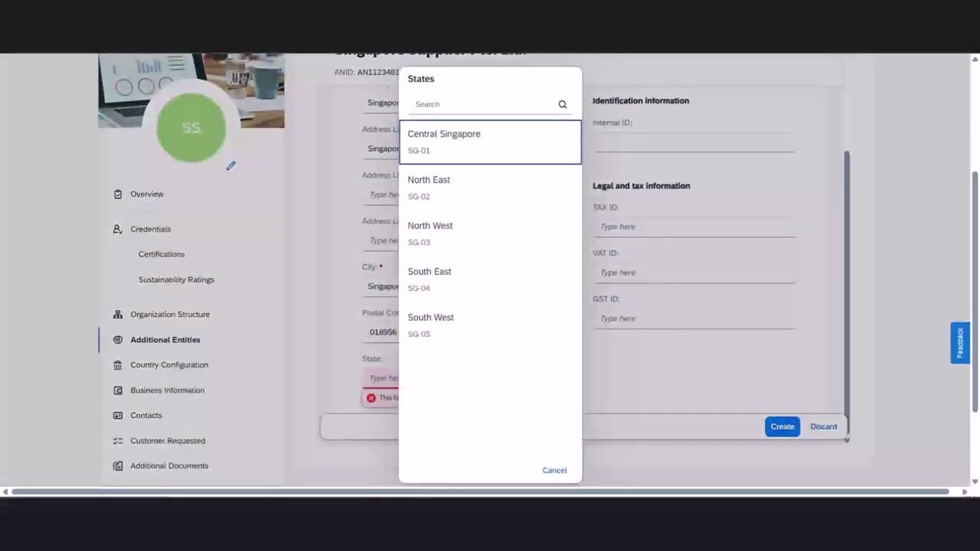Click the Business Information icon
980x551 pixels.
[x=117, y=390]
